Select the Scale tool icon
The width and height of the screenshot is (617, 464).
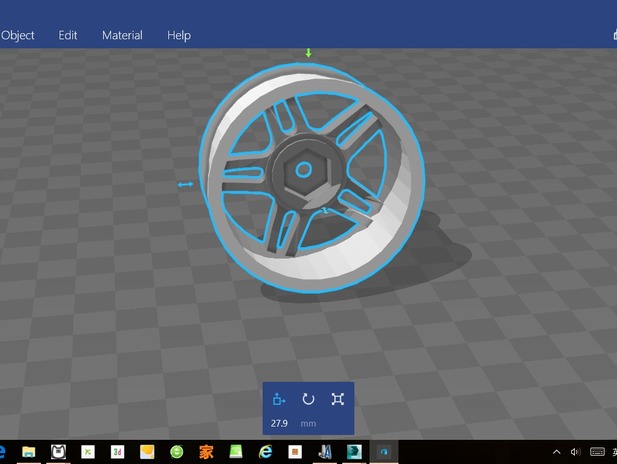(338, 399)
